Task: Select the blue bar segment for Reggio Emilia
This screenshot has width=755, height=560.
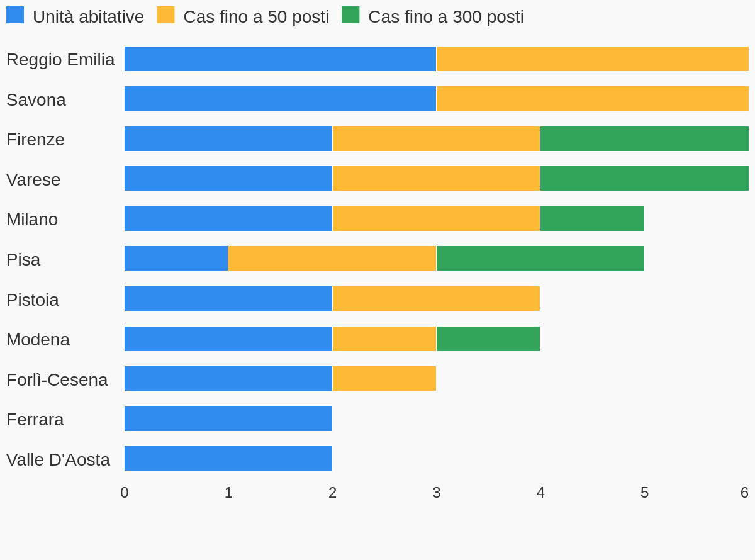Action: 280,59
